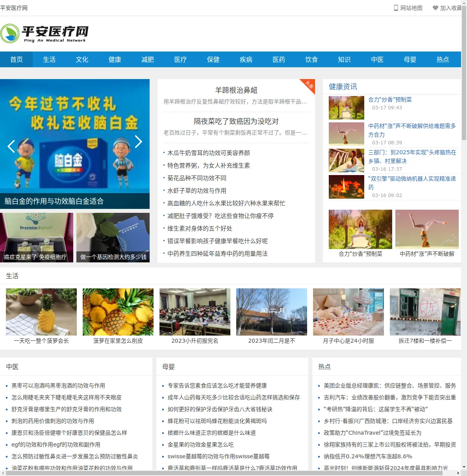The image size is (467, 476).
Task: Open 热点 article 纳指低开0.24%理想汽车涨超8.6%
Action: click(368, 457)
